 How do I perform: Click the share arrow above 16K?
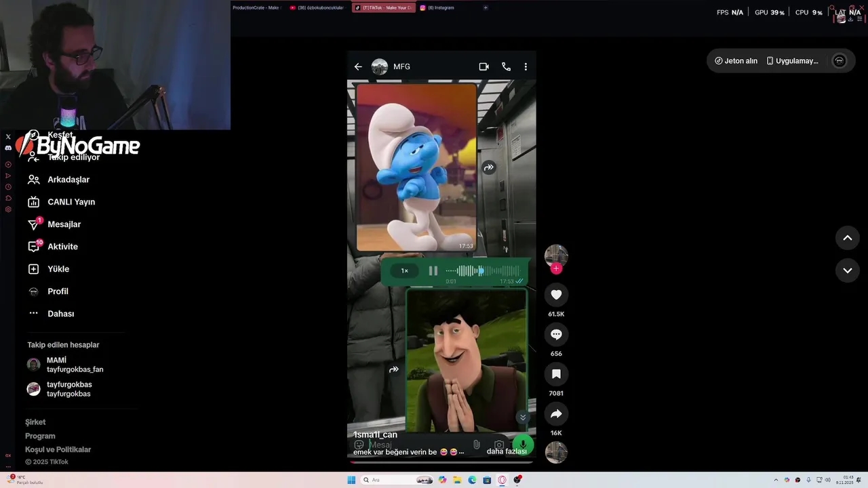pos(556,413)
